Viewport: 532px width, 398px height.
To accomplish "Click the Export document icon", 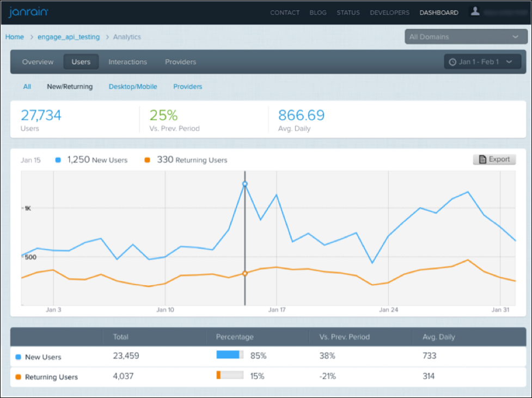I will tap(482, 160).
